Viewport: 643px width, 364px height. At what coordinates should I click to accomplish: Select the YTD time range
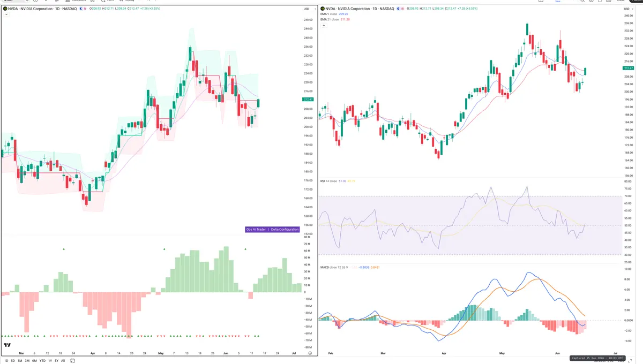(42, 361)
